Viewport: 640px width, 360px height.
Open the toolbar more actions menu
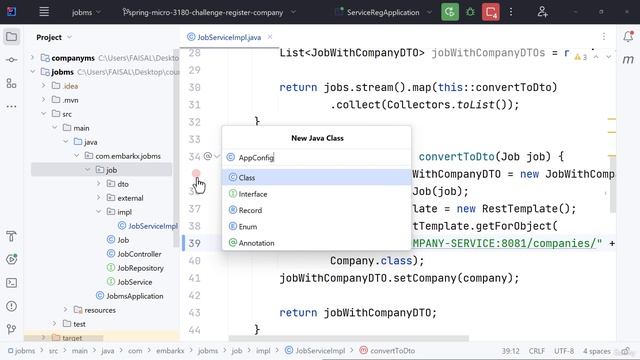coord(511,12)
